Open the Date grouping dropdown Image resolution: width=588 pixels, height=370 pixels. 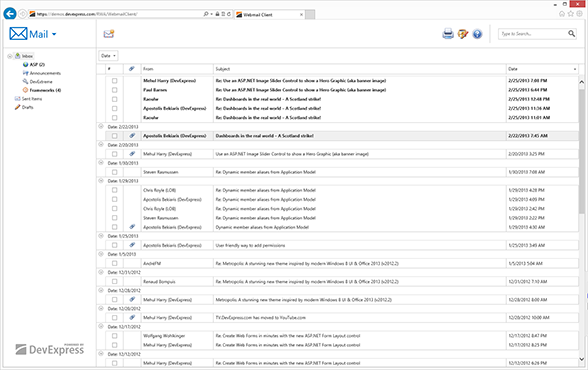(108, 56)
